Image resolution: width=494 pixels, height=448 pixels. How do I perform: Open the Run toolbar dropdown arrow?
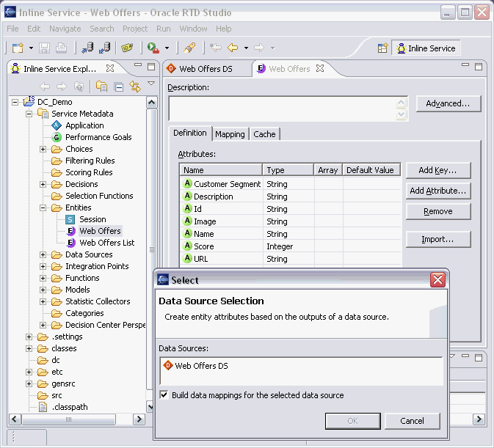tap(167, 48)
